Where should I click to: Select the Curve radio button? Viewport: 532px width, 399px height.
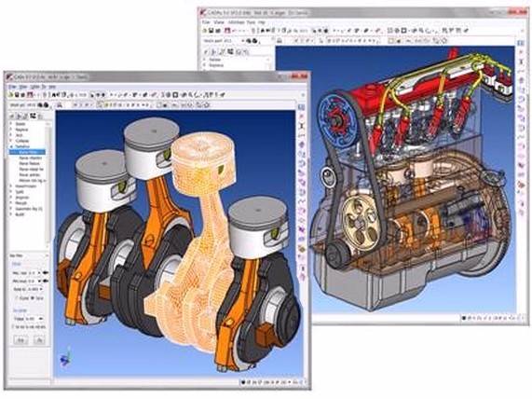coord(16,297)
